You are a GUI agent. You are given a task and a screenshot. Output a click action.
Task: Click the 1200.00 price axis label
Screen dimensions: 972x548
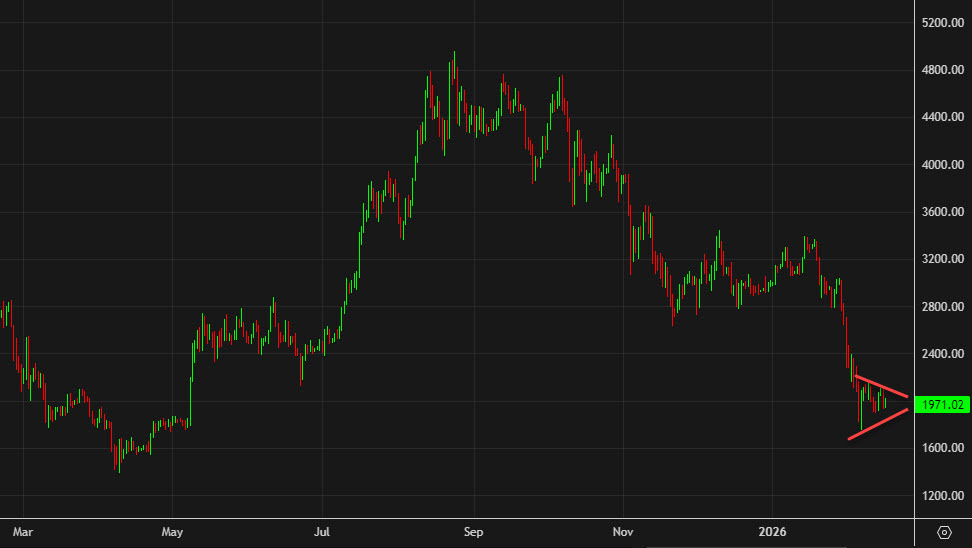pyautogui.click(x=943, y=496)
